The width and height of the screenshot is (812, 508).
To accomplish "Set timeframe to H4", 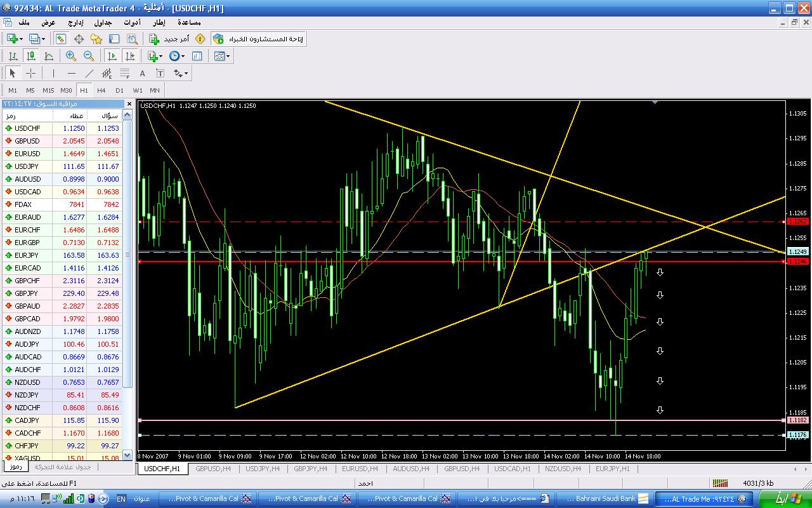I will coord(101,90).
